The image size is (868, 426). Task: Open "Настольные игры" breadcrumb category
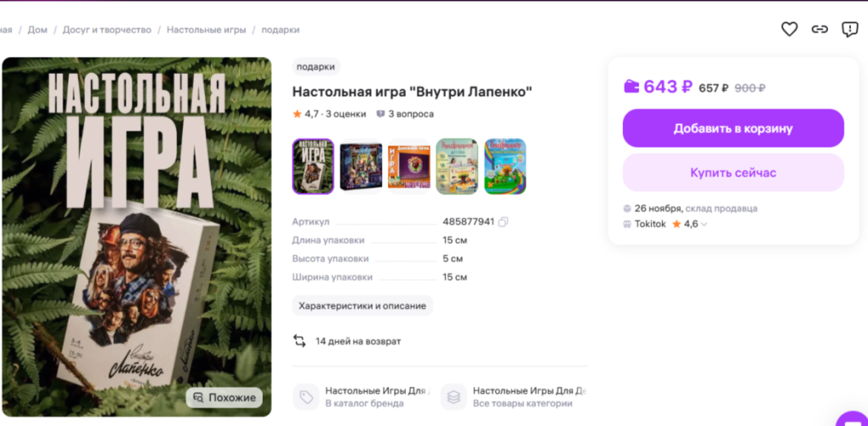pyautogui.click(x=206, y=30)
